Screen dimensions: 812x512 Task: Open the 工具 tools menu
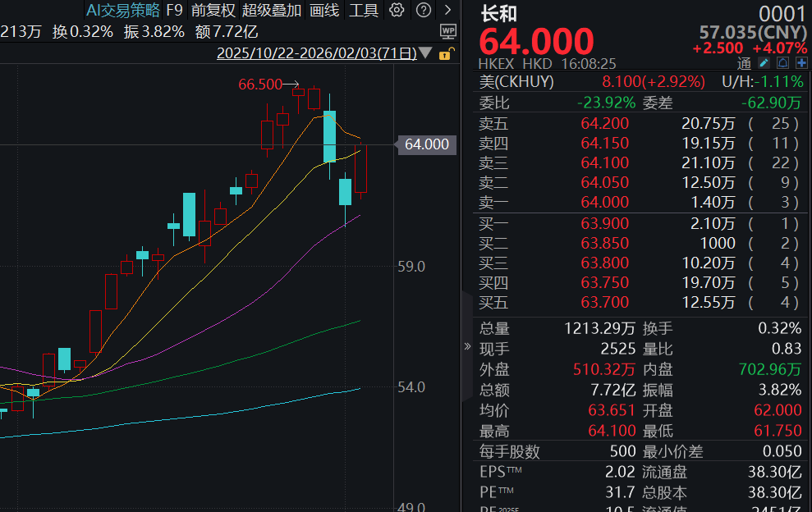coord(363,11)
